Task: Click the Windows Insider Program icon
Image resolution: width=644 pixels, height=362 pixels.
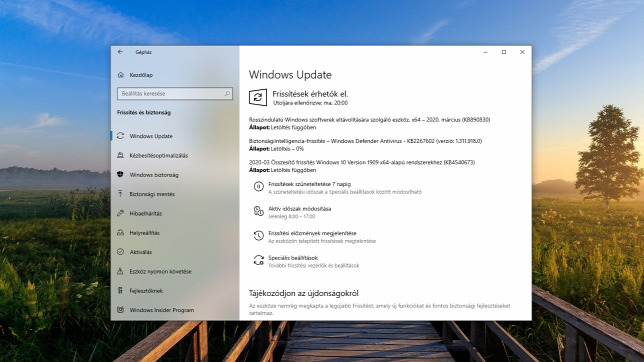Action: [120, 310]
